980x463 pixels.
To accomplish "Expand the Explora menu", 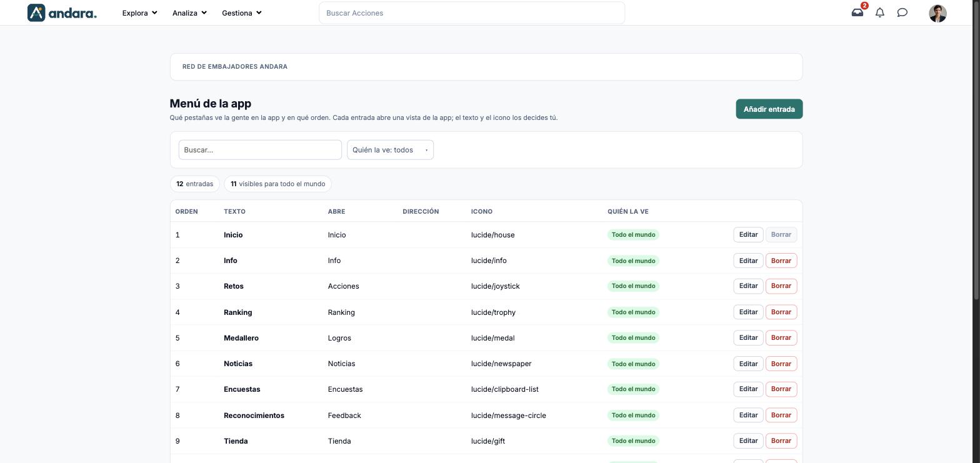I will pos(139,12).
